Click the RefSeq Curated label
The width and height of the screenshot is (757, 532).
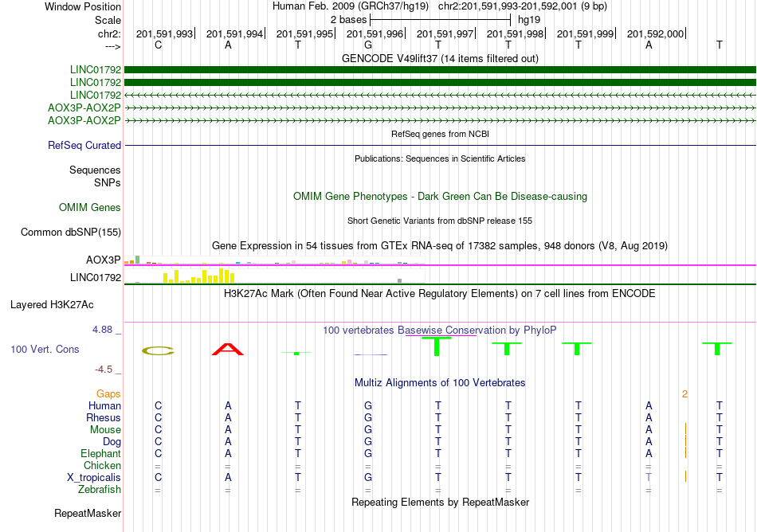84,145
